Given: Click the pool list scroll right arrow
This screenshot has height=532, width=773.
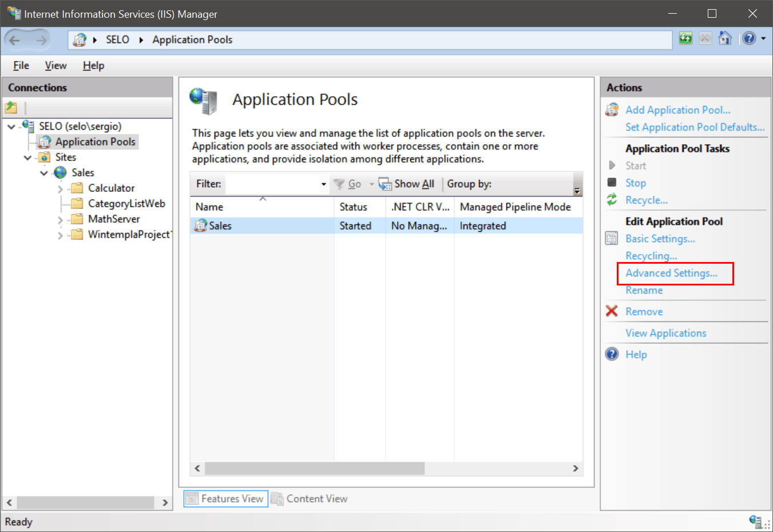Looking at the screenshot, I should [576, 469].
